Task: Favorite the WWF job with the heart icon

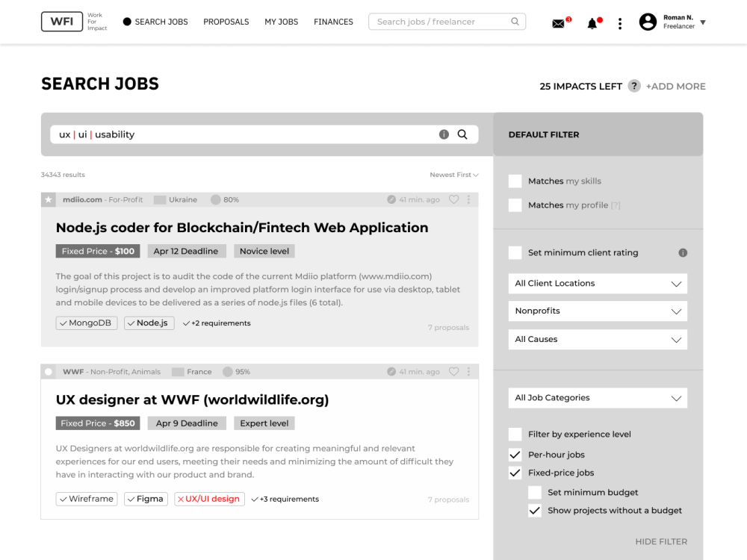Action: [453, 371]
